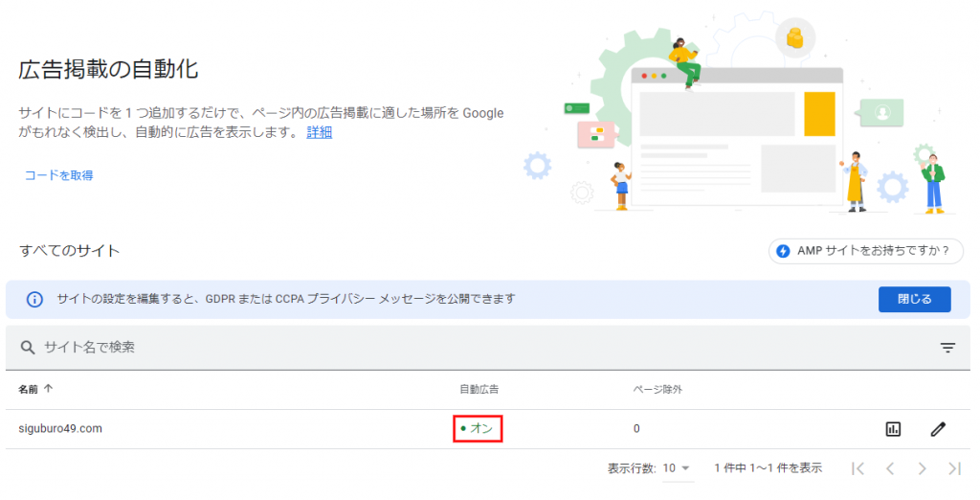Click the pencil edit icon for siguburo49.com
Viewport: 980px width, 500px height.
[x=938, y=429]
